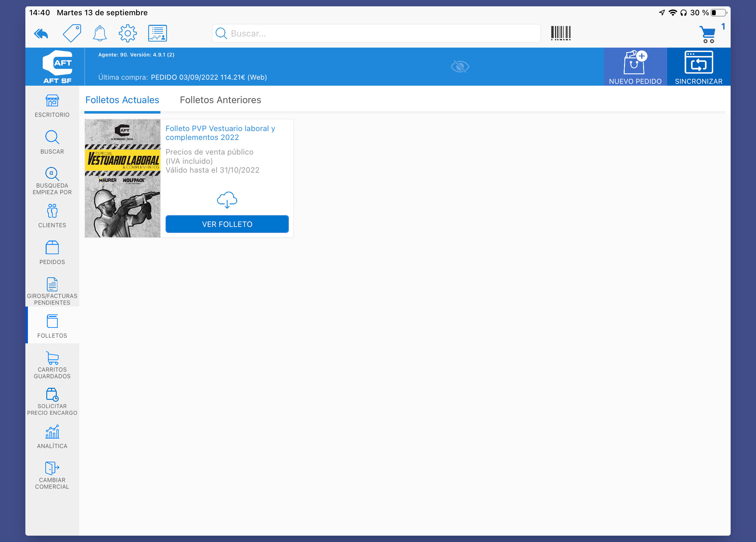
Task: Start a Nuevo Pedido
Action: (635, 67)
